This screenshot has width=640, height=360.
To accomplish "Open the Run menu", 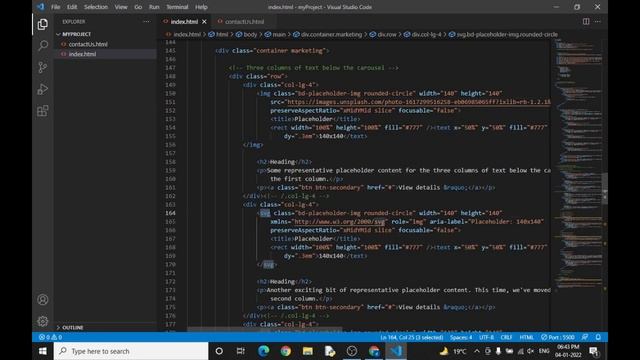I will [x=154, y=7].
